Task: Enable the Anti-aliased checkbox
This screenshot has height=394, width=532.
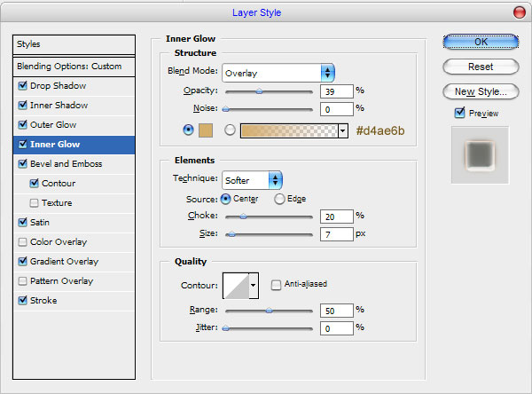Action: 276,284
